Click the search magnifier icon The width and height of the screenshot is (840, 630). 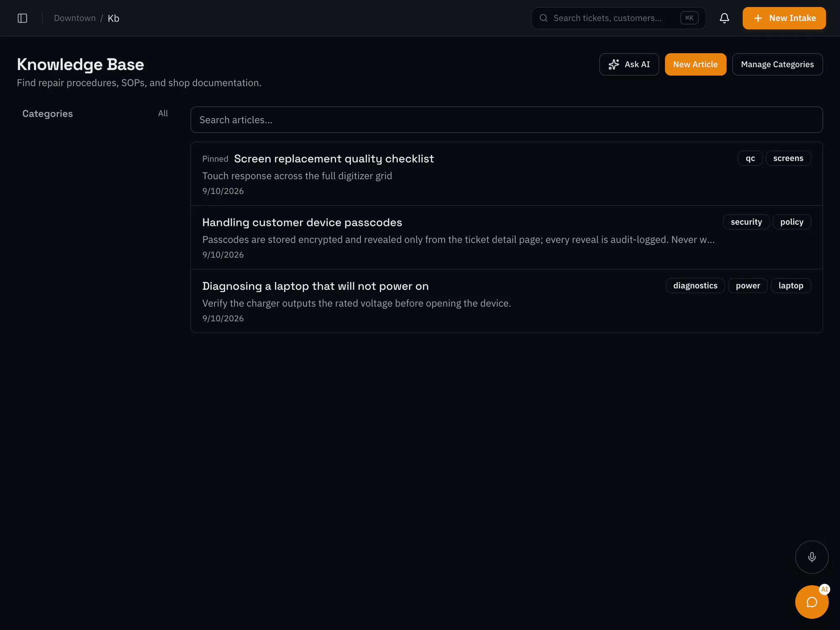pos(543,18)
